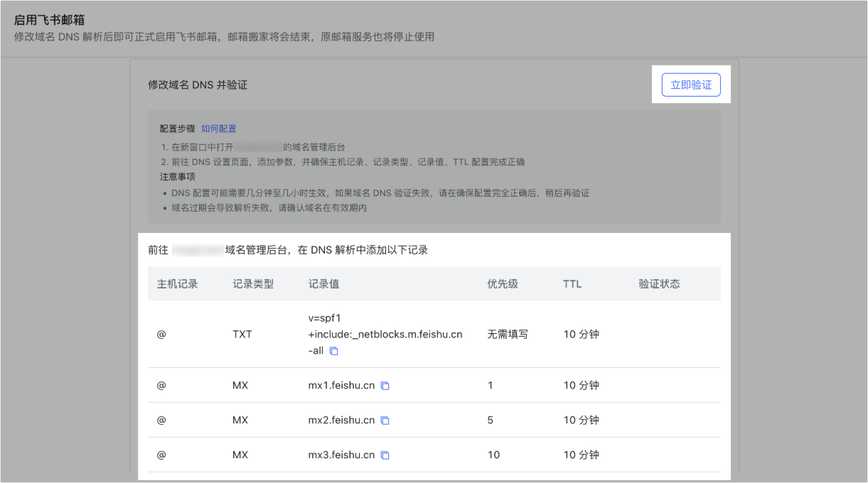This screenshot has width=868, height=483.
Task: Open the 如何配置 help link
Action: (219, 129)
